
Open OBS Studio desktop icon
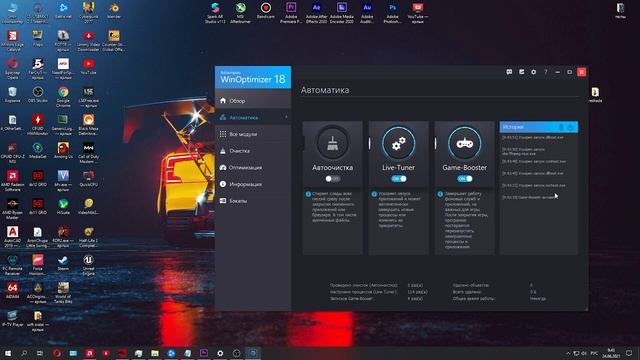38,95
